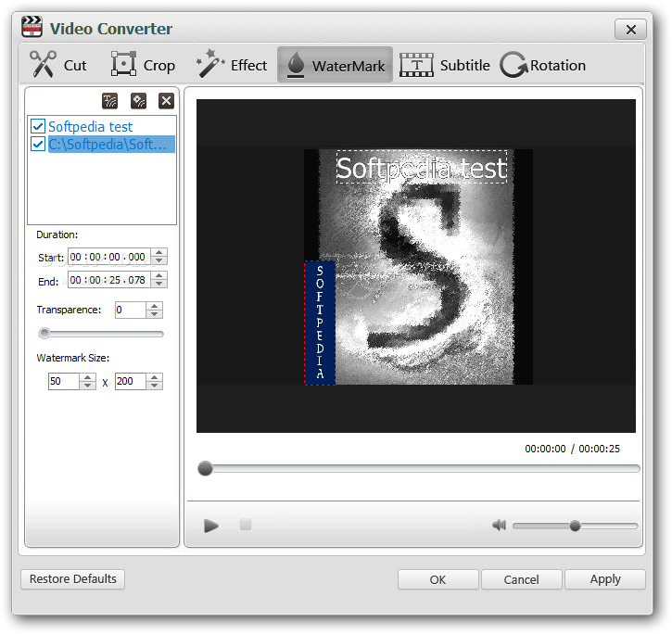Viewport: 672px width, 634px height.
Task: Select the C:\Softpedia\Soft... list entry
Action: (111, 144)
